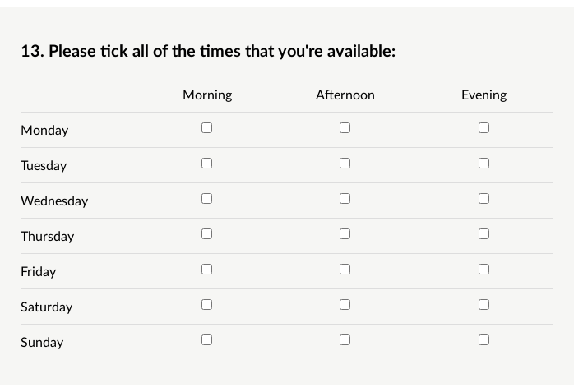Select Wednesday Morning checkbox

(207, 199)
